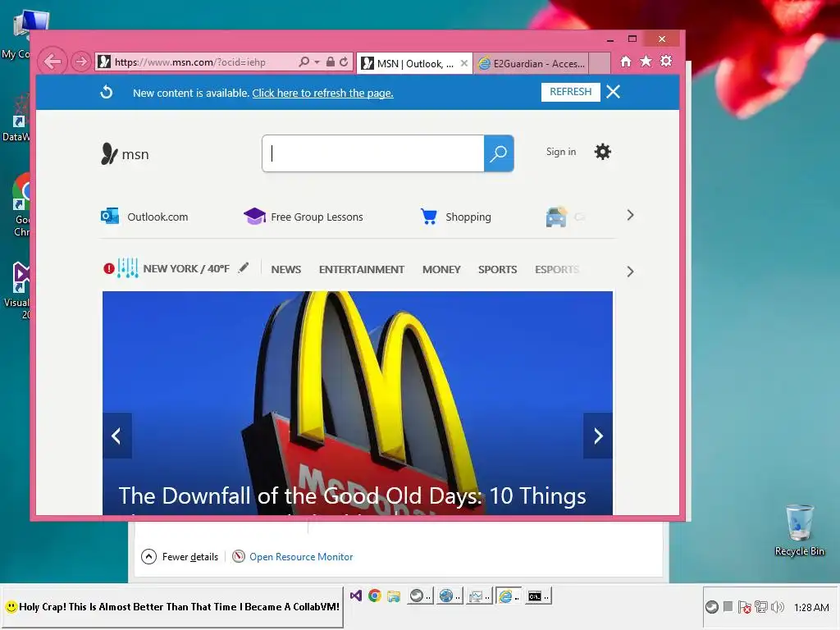Open Recycle Bin on the desktop
The image size is (840, 630).
click(x=799, y=531)
